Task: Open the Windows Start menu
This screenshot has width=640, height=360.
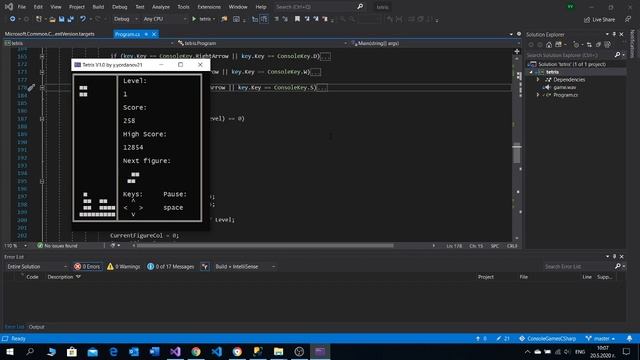Action: [9, 351]
